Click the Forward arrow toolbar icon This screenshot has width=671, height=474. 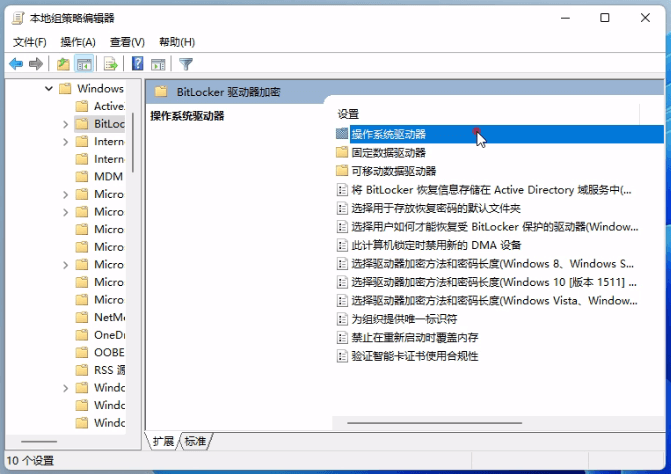click(x=36, y=64)
